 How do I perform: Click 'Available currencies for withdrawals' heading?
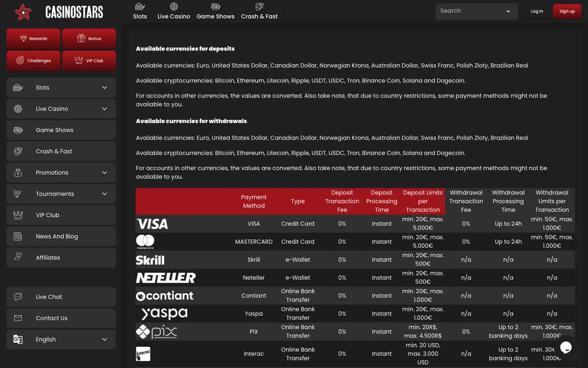[x=192, y=121]
